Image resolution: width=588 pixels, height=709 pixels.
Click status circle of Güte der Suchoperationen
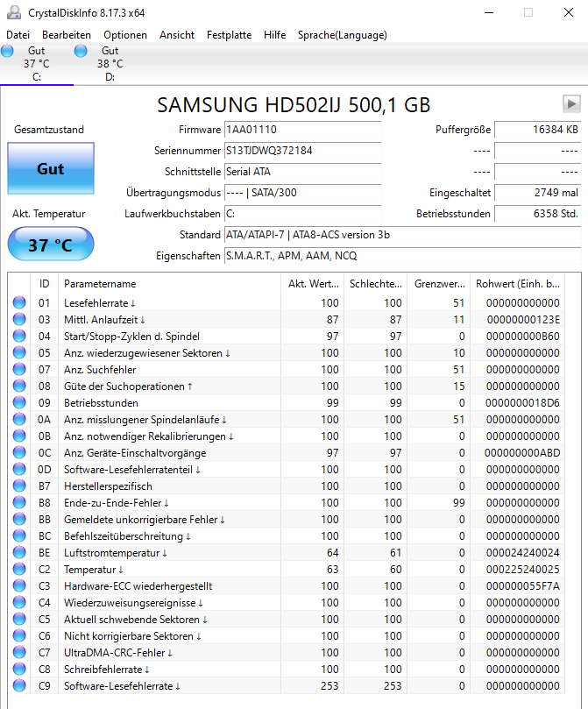pyautogui.click(x=19, y=386)
